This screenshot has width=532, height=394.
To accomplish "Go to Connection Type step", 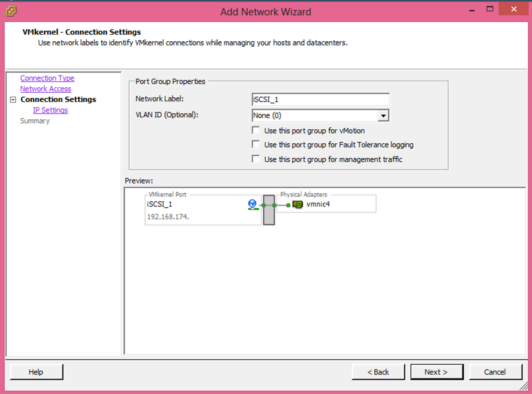I will [47, 78].
